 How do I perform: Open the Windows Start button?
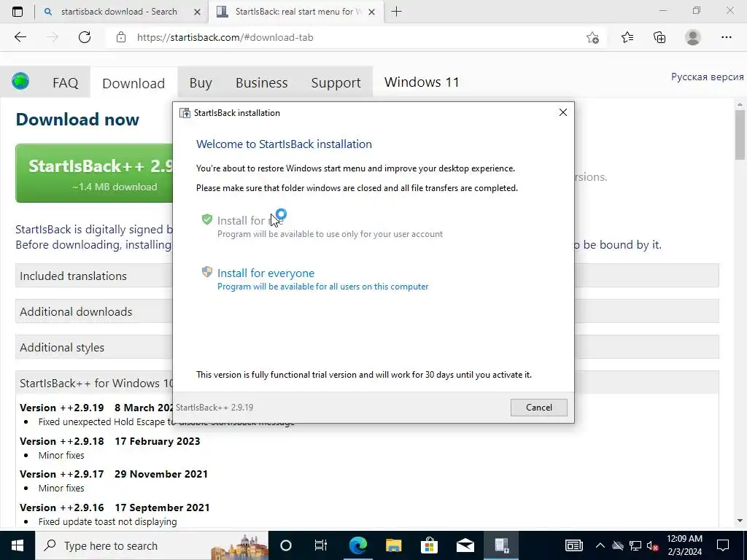tap(18, 545)
